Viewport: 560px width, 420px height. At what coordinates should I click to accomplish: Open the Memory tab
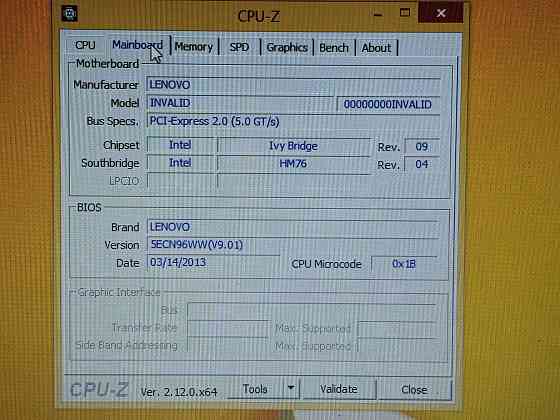click(194, 47)
